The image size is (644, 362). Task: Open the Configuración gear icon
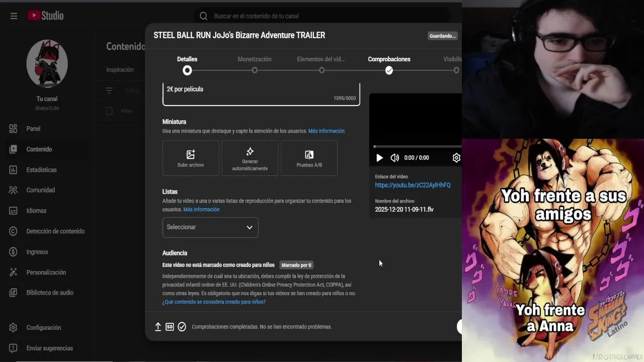click(x=14, y=328)
